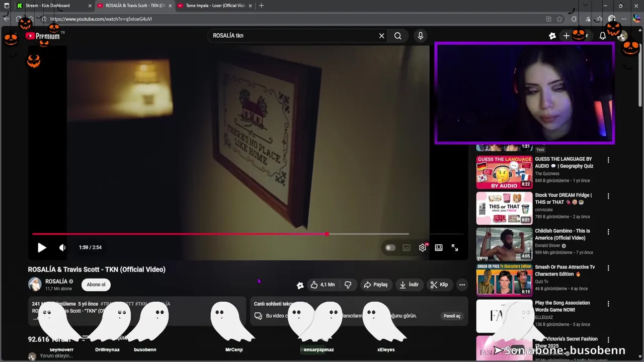644x362 pixels.
Task: Click the video title ROSALÍA & Travis Scott - TKN
Action: [x=97, y=269]
